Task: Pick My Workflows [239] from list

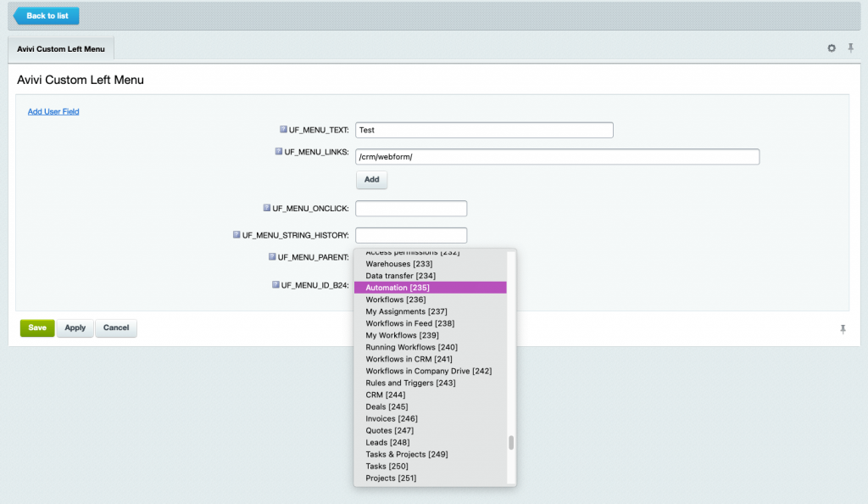Action: tap(431, 336)
